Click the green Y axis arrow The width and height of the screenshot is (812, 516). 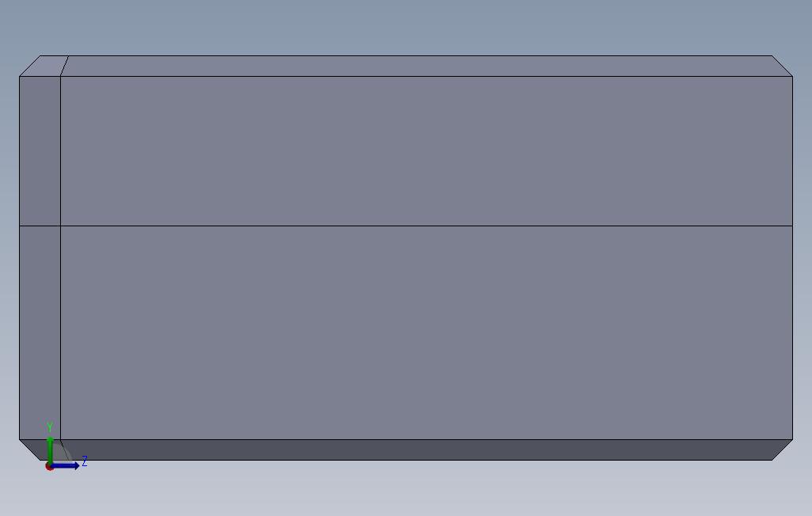50,450
